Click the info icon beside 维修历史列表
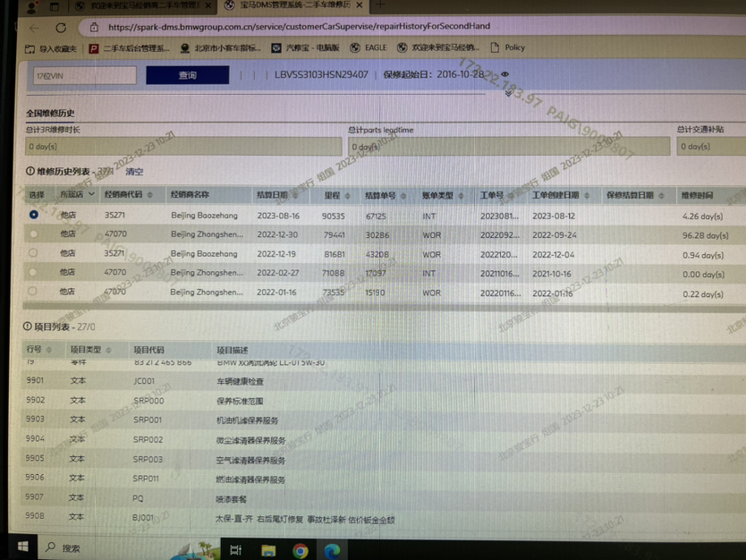This screenshot has width=746, height=560. point(30,171)
